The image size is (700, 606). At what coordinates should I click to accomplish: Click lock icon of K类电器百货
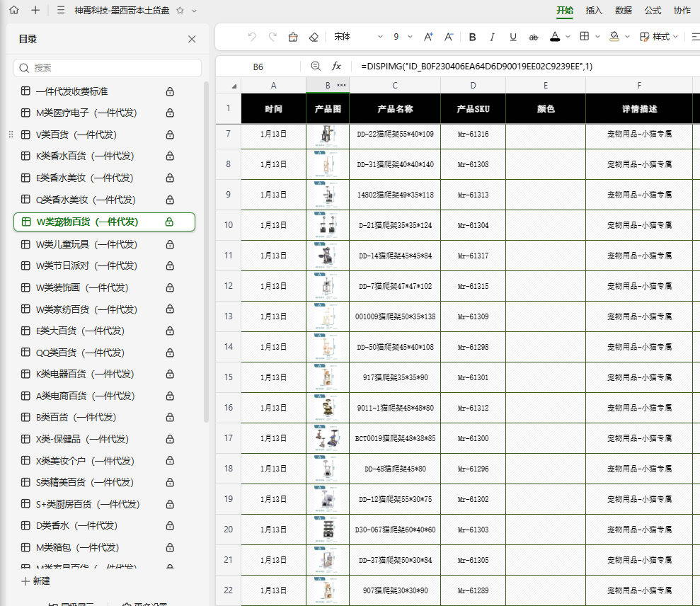pos(170,375)
